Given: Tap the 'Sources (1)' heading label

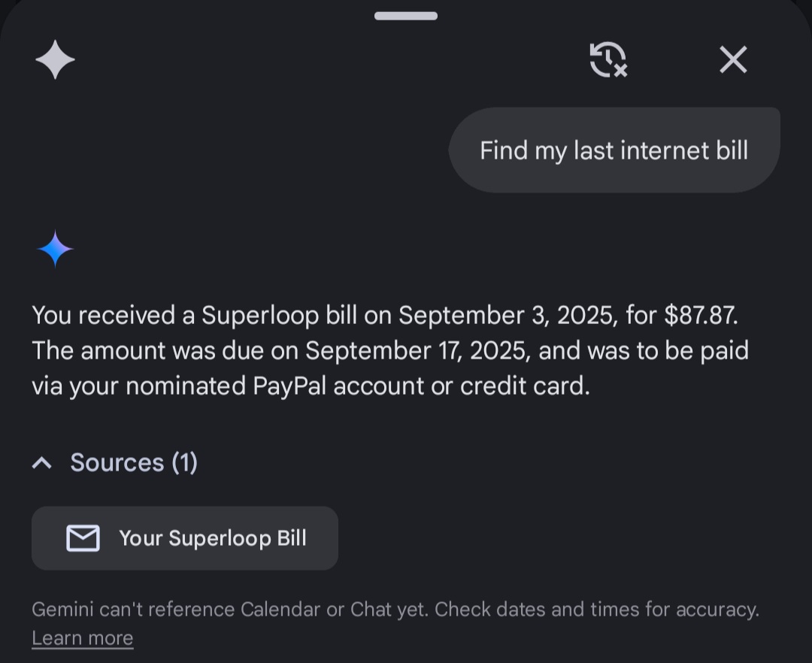Looking at the screenshot, I should 134,463.
